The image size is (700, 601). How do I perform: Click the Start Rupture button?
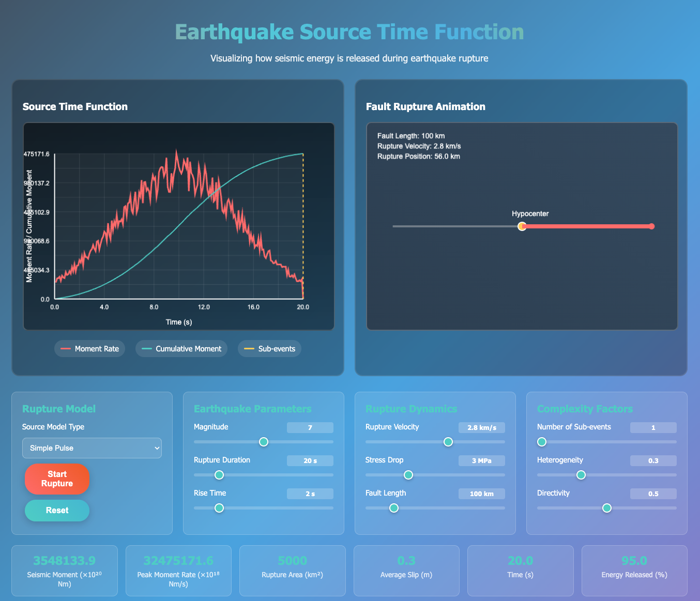tap(57, 479)
